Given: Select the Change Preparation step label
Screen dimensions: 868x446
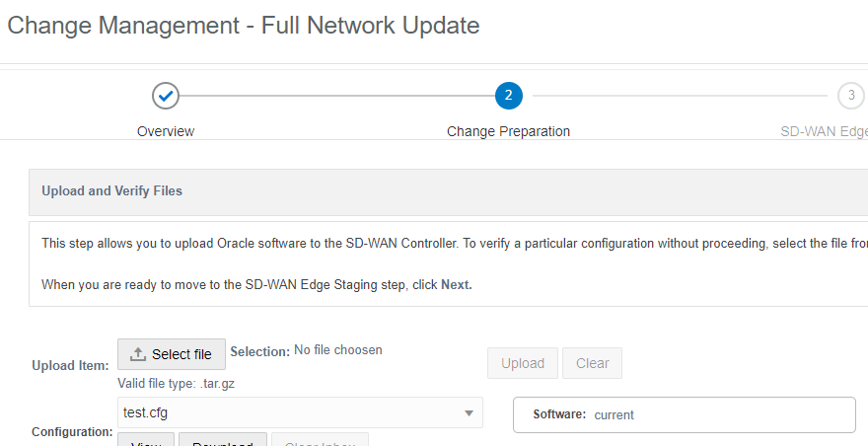Looking at the screenshot, I should pos(508,131).
